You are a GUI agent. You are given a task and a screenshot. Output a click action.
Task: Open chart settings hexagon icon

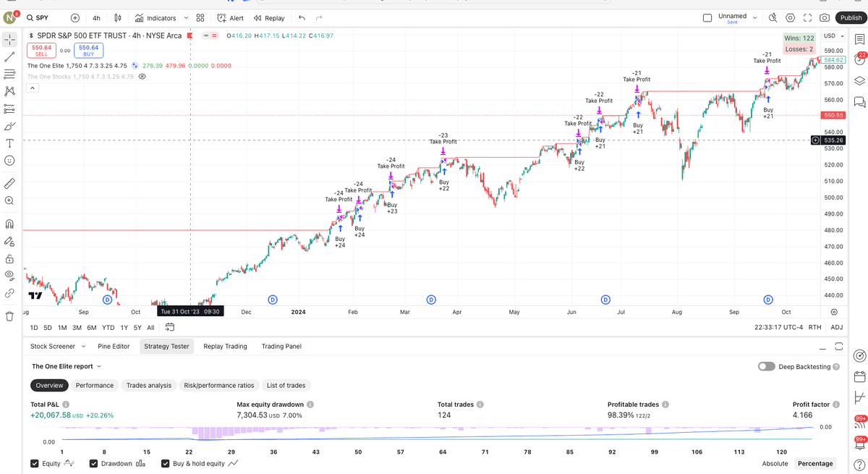[x=790, y=18]
